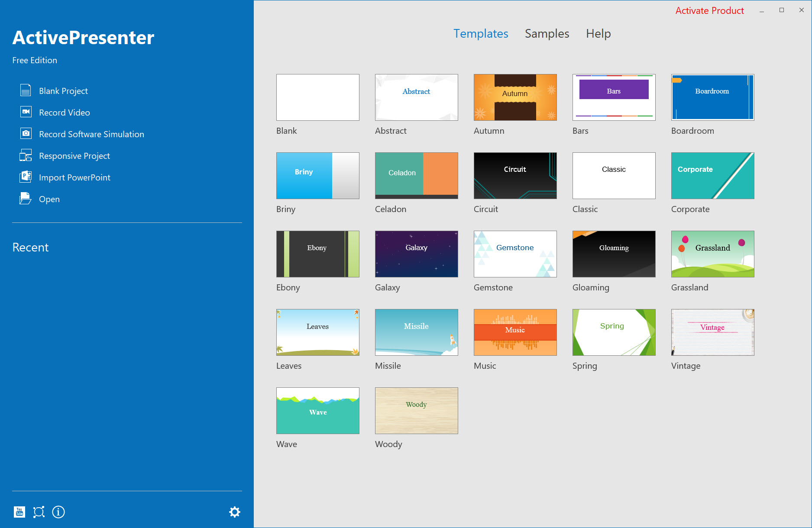Select the Woody template thumbnail

coord(417,411)
